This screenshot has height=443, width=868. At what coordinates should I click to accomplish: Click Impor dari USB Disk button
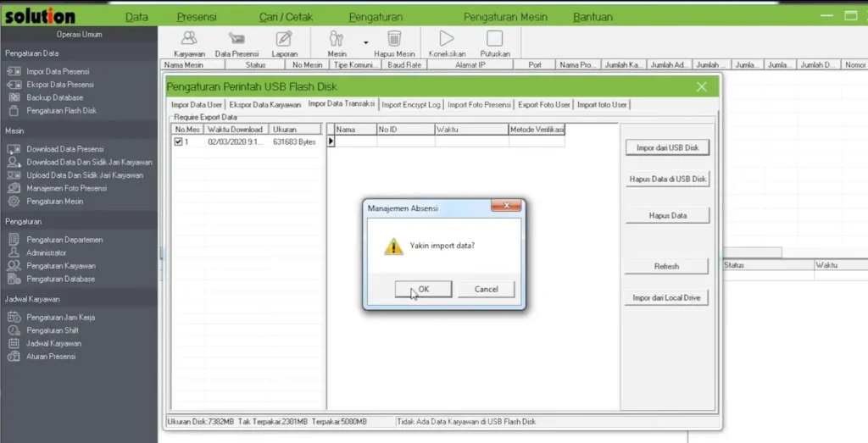point(667,147)
